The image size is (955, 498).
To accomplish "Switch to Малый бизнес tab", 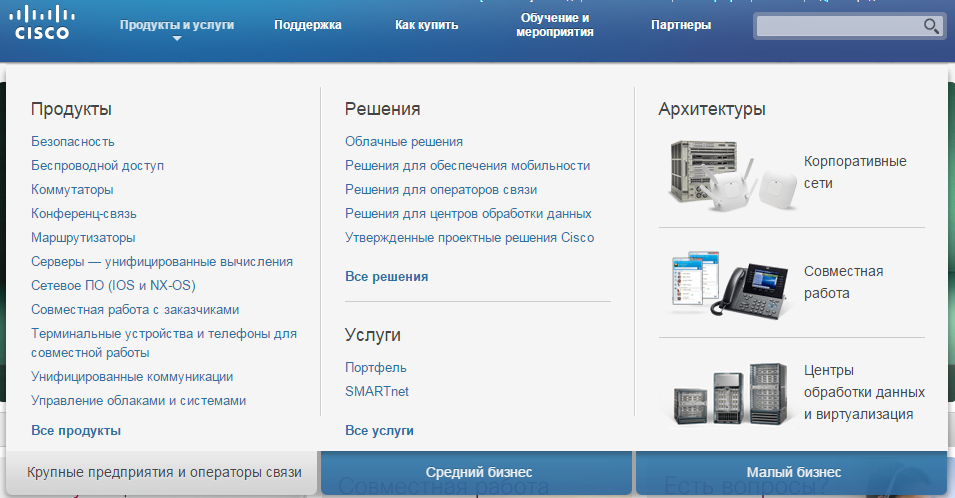I will point(792,472).
